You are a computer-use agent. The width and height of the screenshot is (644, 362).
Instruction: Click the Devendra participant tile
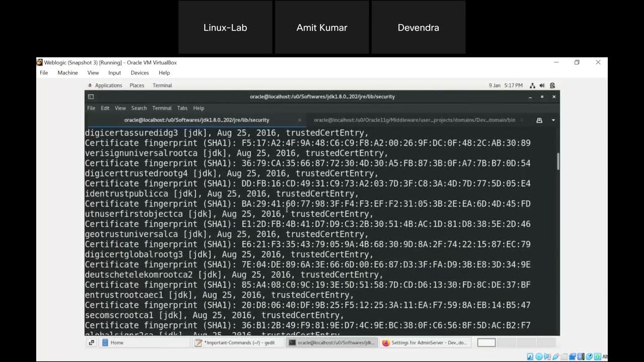click(x=419, y=28)
